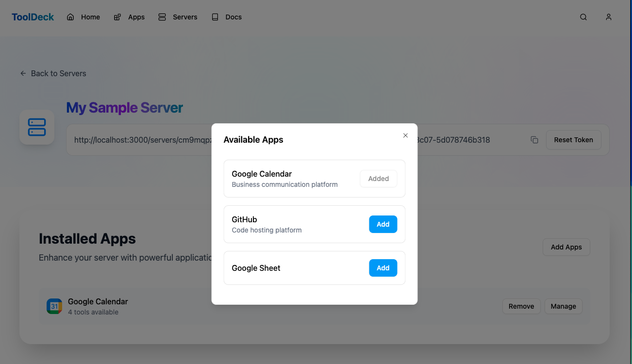Screen dimensions: 632x364
Task: Select Google Sheet title in dialog
Action: tap(256, 268)
